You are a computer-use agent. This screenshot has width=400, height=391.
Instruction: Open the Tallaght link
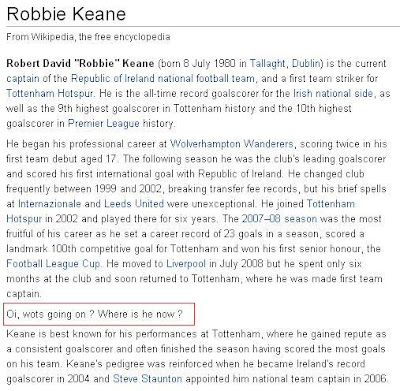[267, 64]
